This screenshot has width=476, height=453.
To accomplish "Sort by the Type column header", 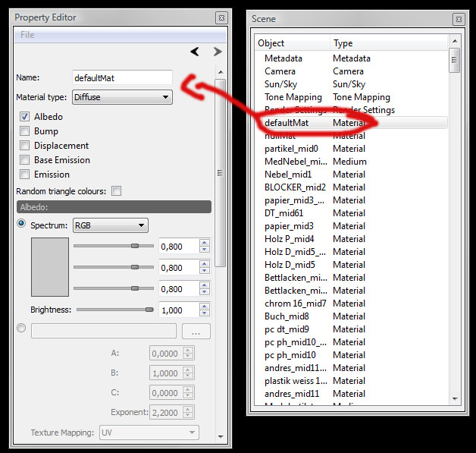I will [x=343, y=43].
